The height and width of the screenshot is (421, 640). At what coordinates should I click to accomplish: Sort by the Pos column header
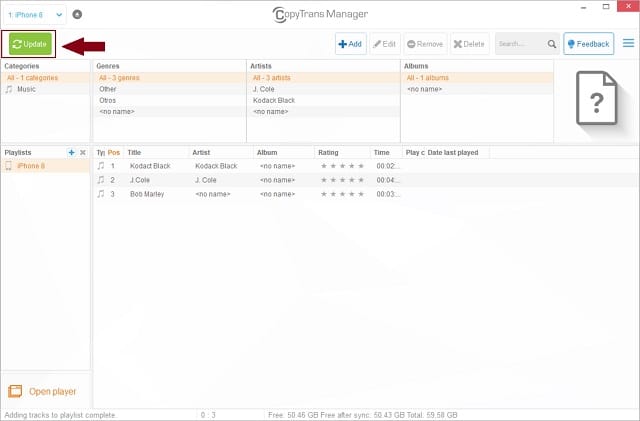(x=114, y=152)
